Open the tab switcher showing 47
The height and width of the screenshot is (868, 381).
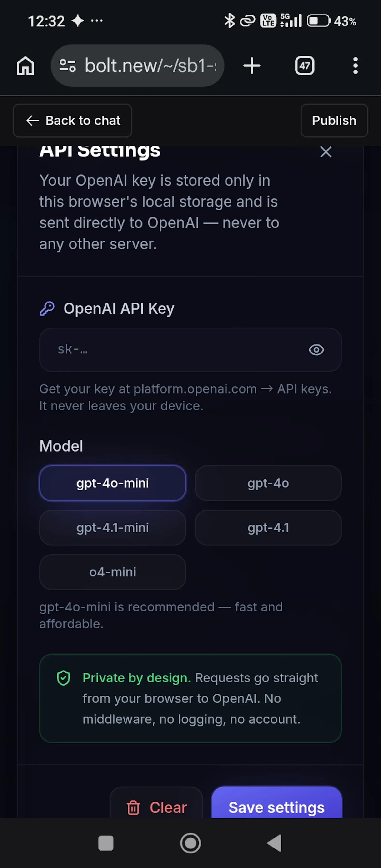coord(305,65)
